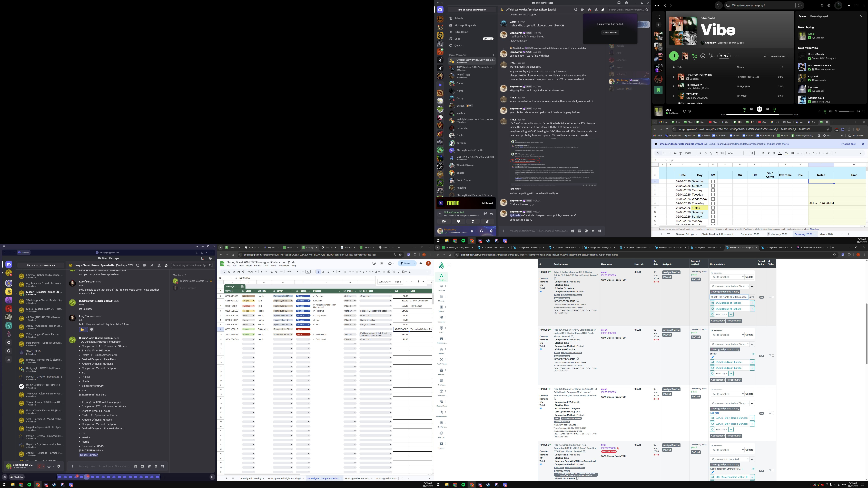
Task: Open the March 2026 sheet tab
Action: pyautogui.click(x=826, y=234)
